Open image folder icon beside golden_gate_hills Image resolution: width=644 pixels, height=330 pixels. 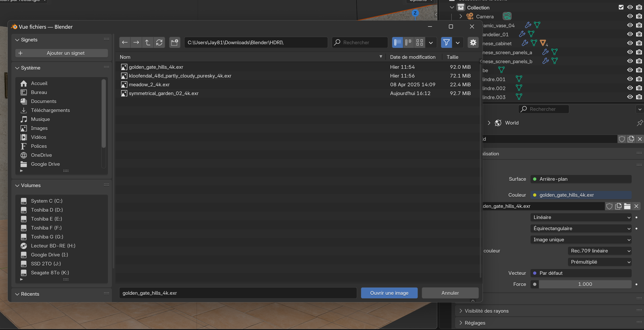tap(627, 206)
